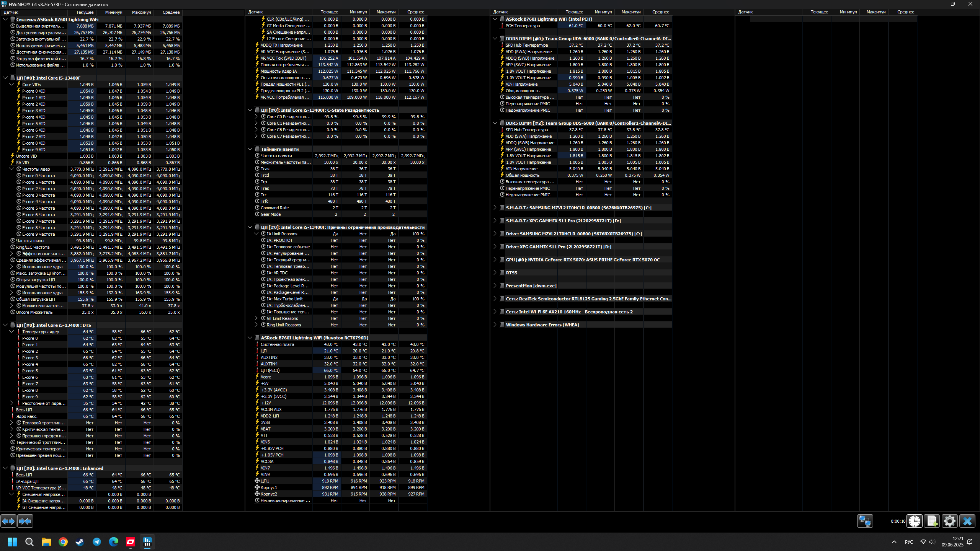Open the remote network monitoring icon
Viewport: 980px width, 551px height.
tap(865, 521)
